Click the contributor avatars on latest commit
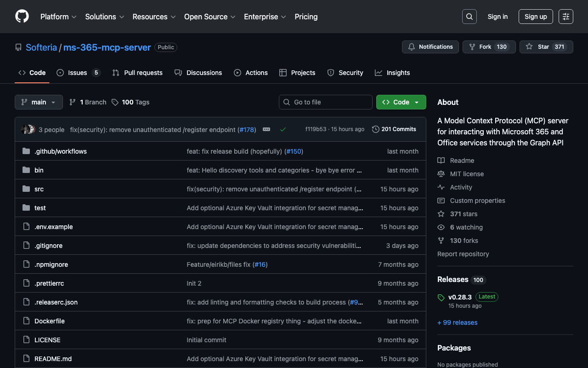The height and width of the screenshot is (368, 588). (28, 129)
